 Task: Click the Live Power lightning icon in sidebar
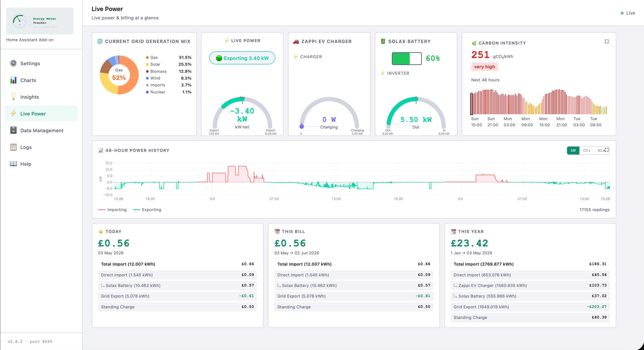tap(13, 114)
